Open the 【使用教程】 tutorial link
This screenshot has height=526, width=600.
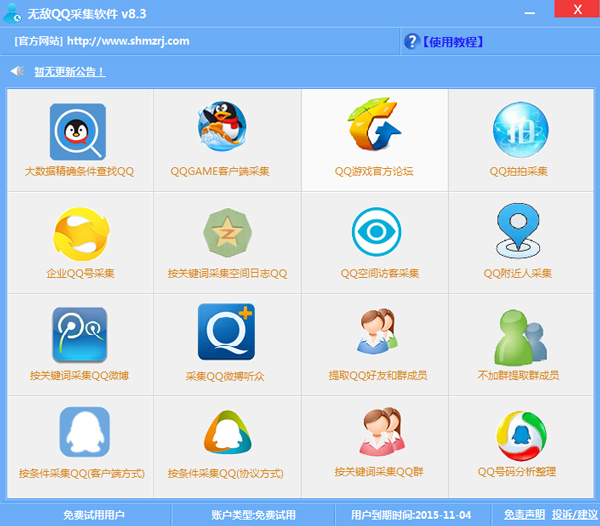(453, 42)
